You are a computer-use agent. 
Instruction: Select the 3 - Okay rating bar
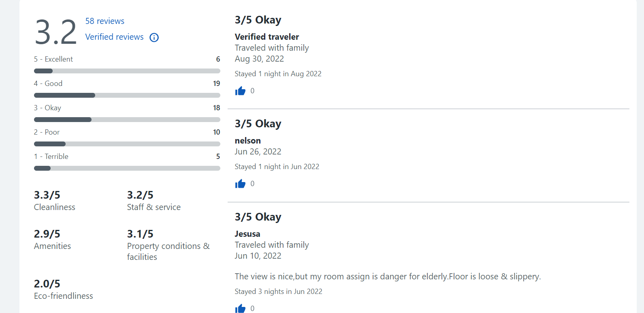pos(127,120)
